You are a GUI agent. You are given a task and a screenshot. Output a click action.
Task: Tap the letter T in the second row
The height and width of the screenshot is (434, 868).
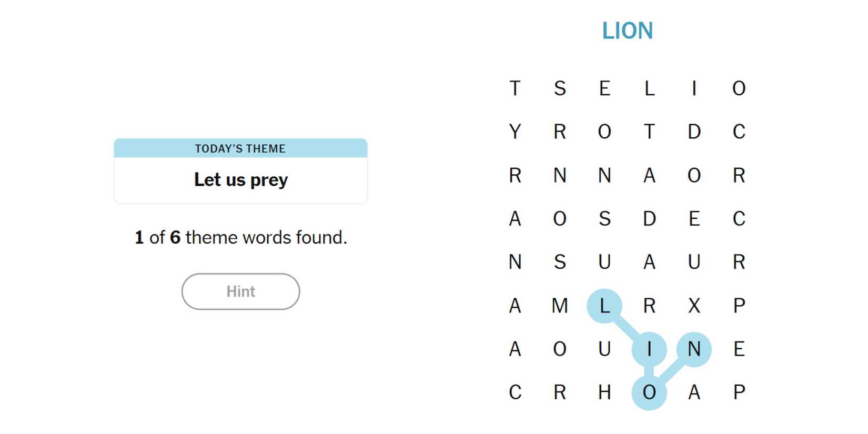(x=649, y=132)
